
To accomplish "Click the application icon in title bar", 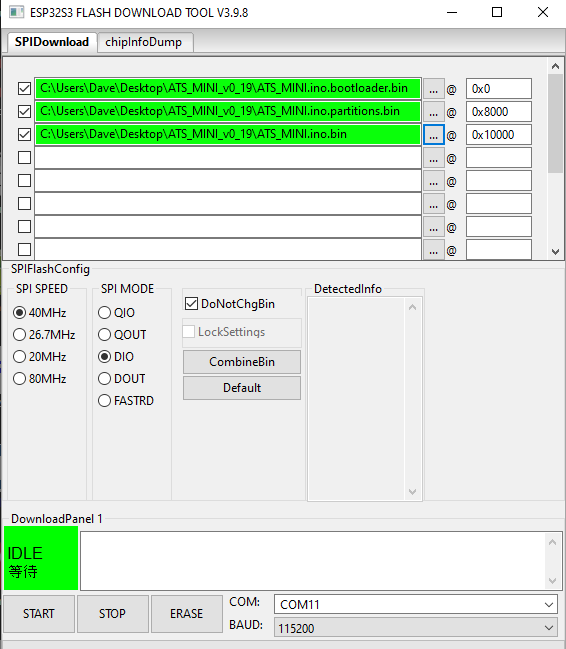I will click(x=16, y=12).
